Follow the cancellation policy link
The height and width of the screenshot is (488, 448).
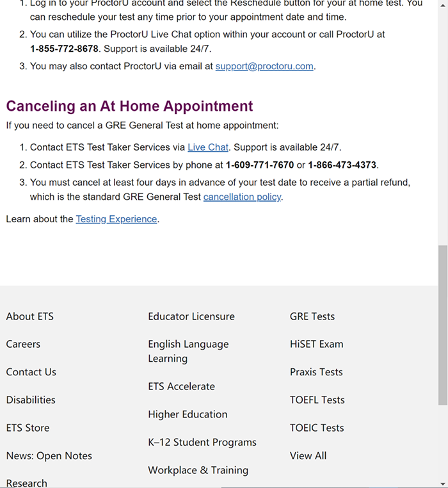point(242,197)
